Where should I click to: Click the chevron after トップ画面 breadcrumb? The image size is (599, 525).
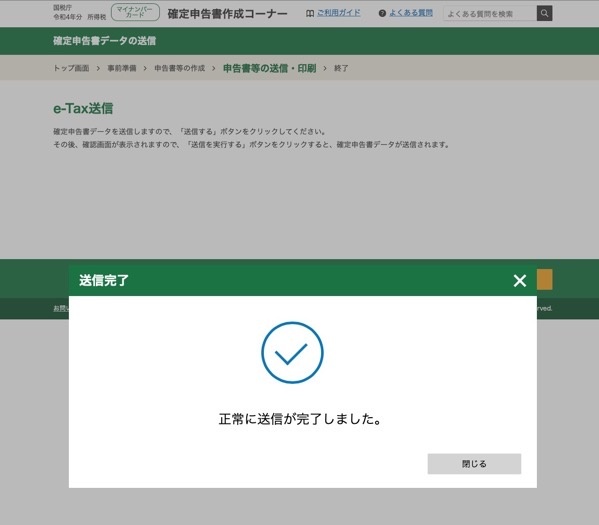pyautogui.click(x=98, y=68)
